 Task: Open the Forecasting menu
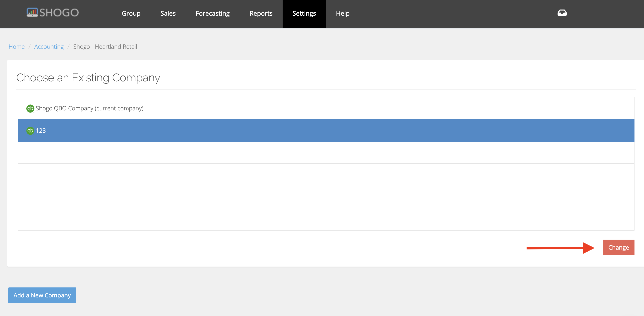point(212,13)
